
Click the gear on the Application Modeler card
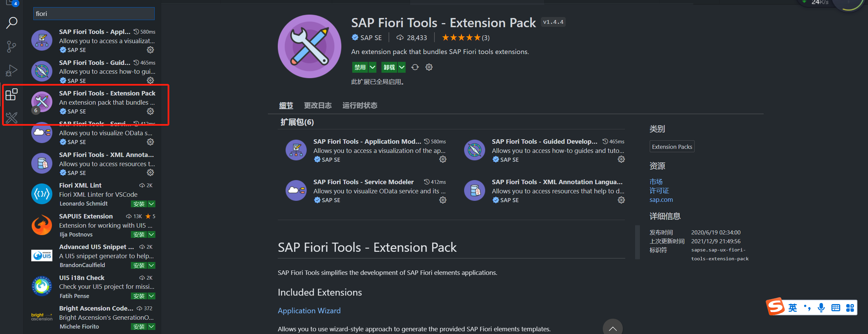[x=442, y=159]
